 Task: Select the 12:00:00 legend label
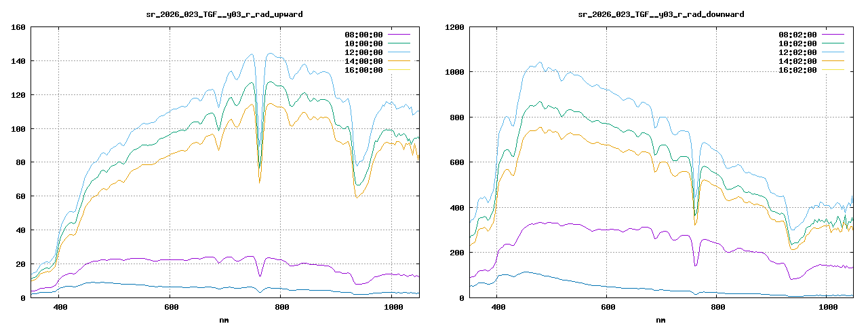click(x=364, y=52)
